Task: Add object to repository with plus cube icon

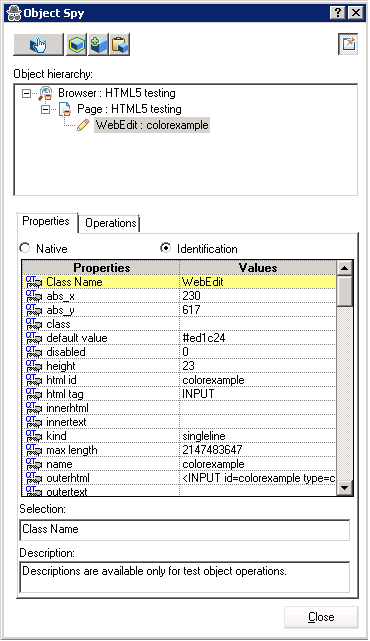Action: tap(99, 44)
